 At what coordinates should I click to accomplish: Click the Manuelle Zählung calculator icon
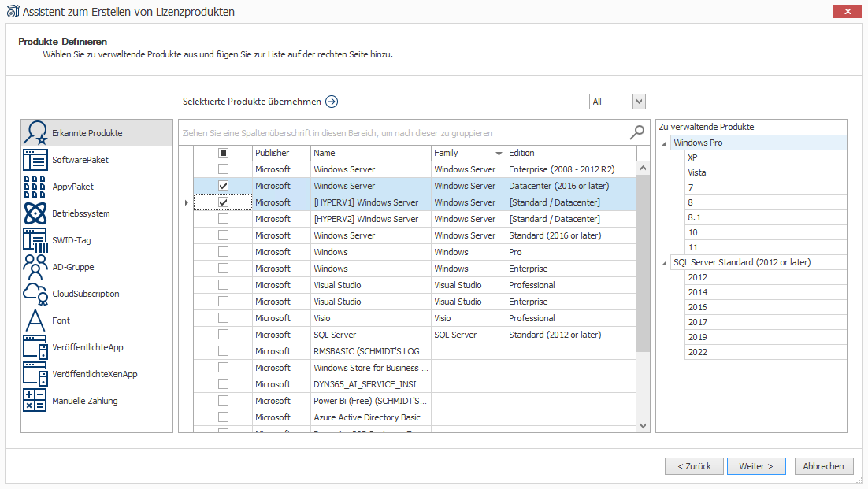pos(35,401)
